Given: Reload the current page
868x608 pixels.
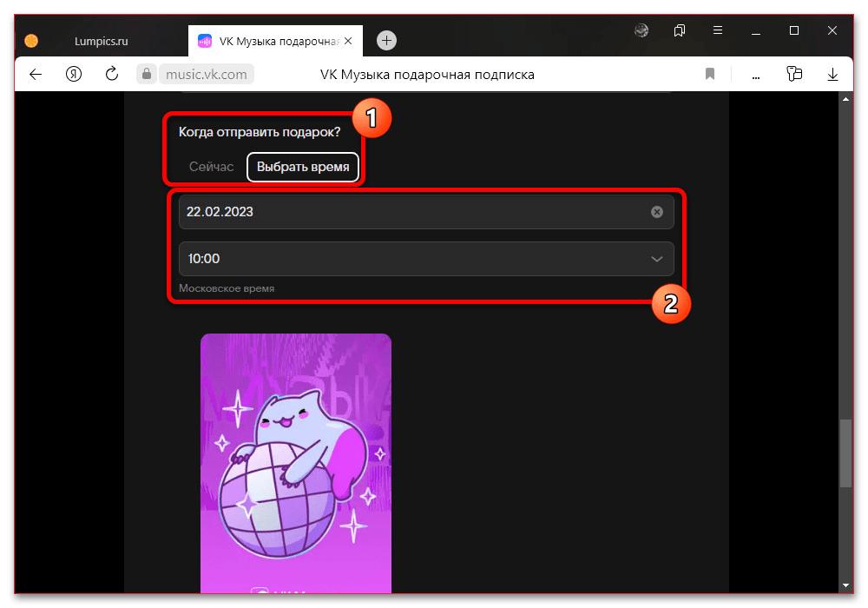Looking at the screenshot, I should pos(112,74).
